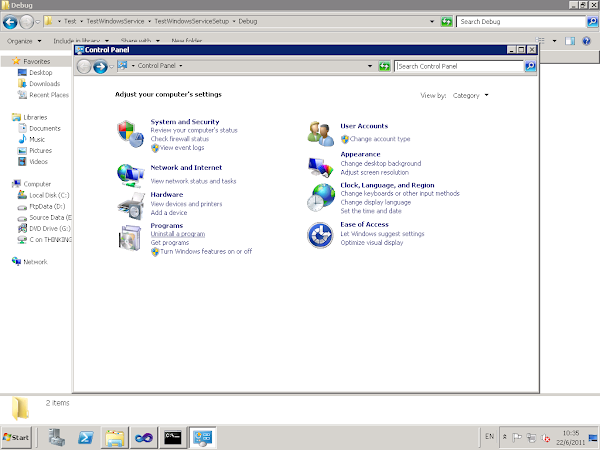Click the network tray icon
Image resolution: width=600 pixels, height=450 pixels.
(531, 437)
